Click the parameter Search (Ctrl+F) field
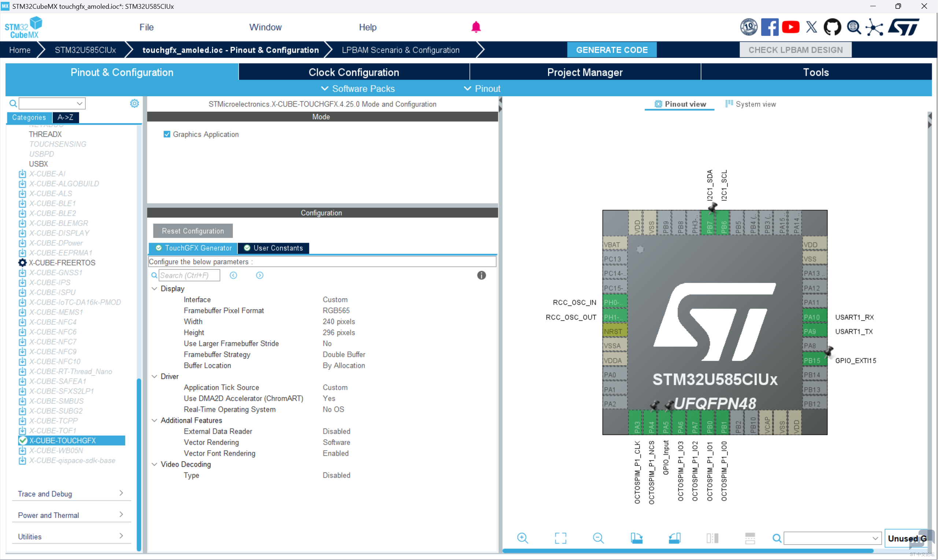Image resolution: width=938 pixels, height=560 pixels. pos(190,276)
